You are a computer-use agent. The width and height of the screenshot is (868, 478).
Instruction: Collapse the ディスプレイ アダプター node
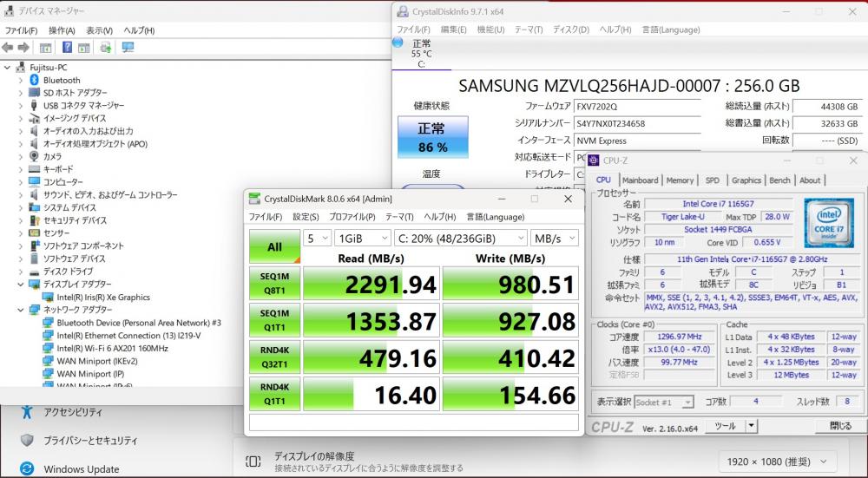(21, 285)
